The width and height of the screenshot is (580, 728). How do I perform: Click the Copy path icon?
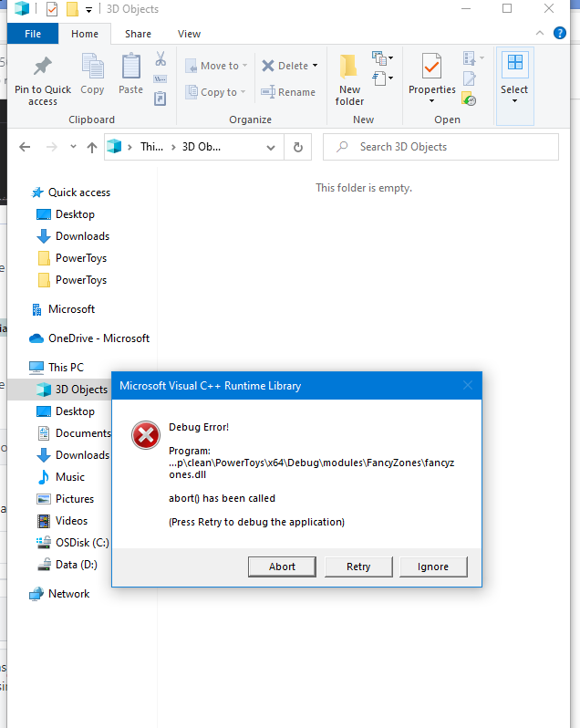tap(161, 79)
